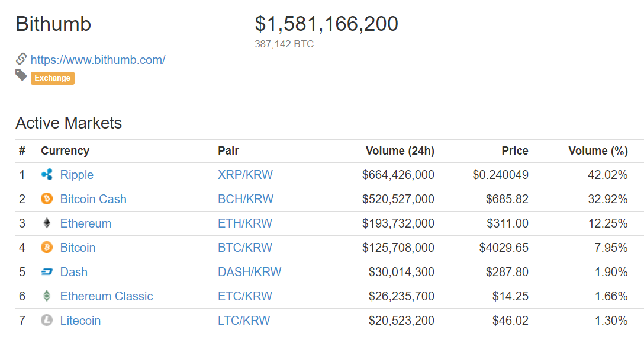
Task: Click the tag icon beside Exchange
Action: pyautogui.click(x=21, y=76)
